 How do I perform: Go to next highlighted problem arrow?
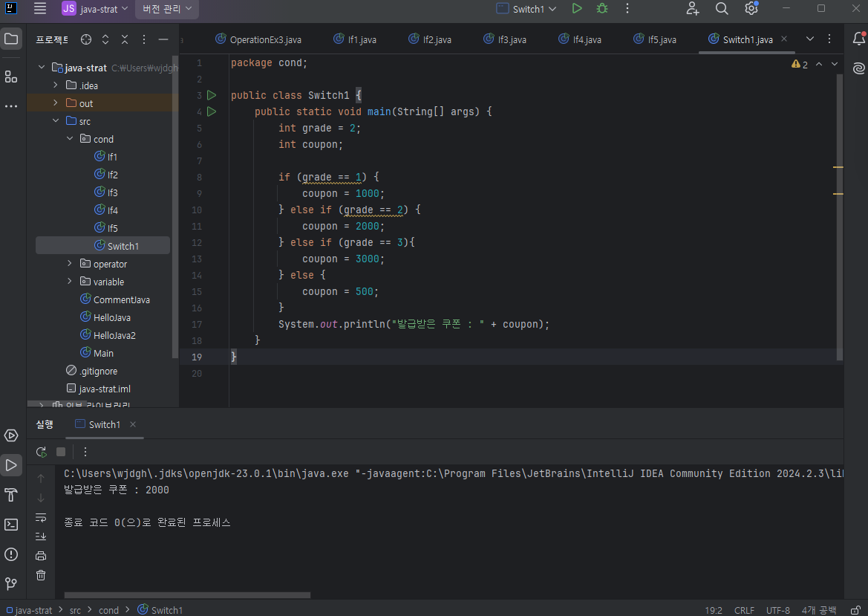click(x=835, y=64)
